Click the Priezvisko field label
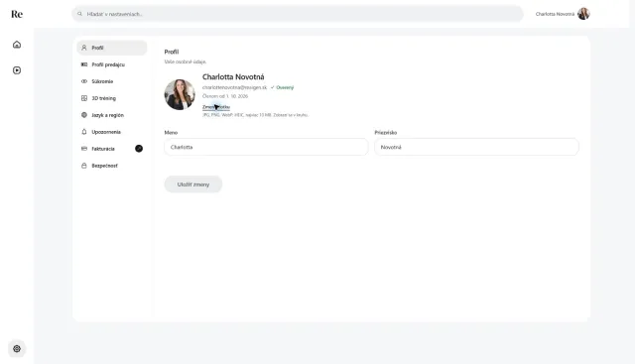 coord(386,132)
